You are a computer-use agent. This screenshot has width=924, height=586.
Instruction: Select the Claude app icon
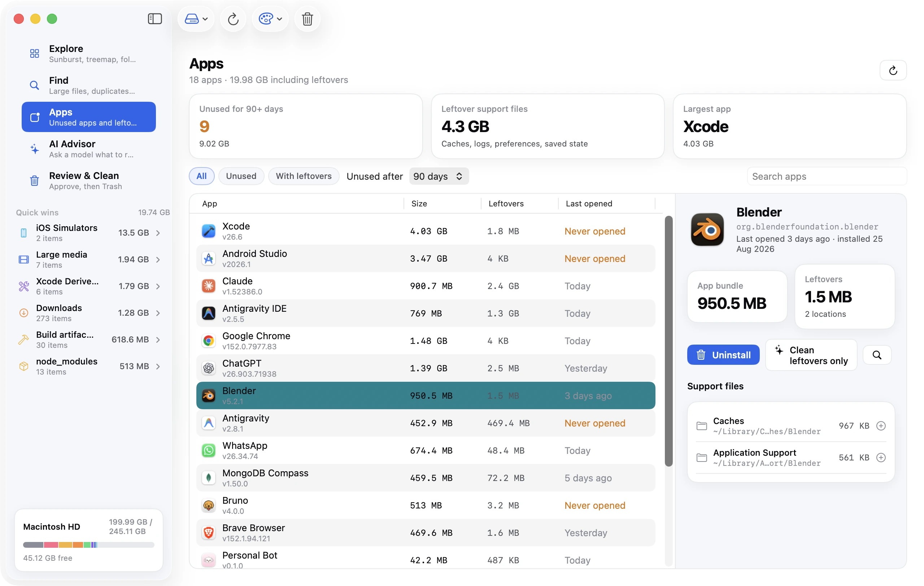(208, 286)
